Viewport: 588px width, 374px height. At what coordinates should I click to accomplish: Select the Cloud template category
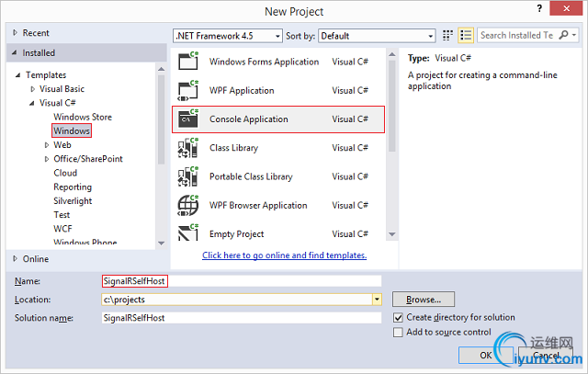(65, 173)
